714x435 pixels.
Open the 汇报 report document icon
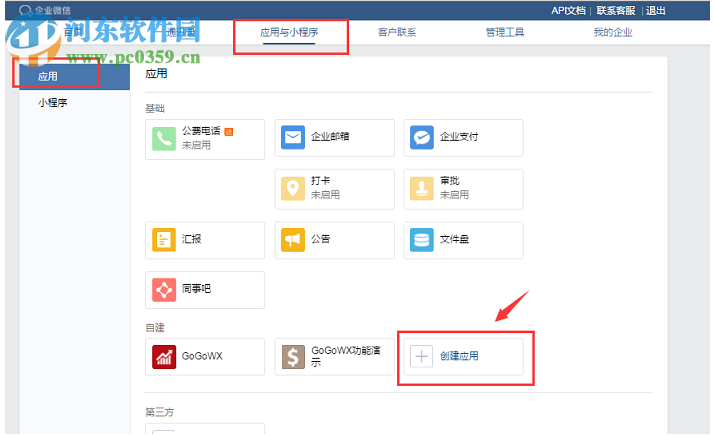pyautogui.click(x=164, y=240)
